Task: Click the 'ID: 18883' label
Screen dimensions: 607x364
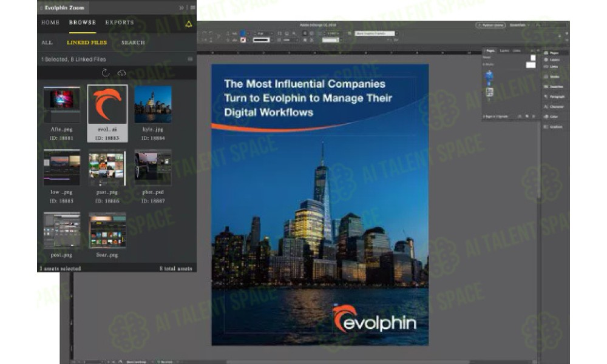Action: [x=107, y=138]
